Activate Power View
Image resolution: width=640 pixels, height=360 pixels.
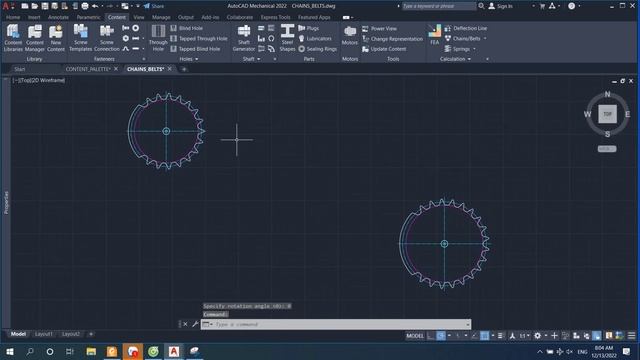[x=379, y=29]
